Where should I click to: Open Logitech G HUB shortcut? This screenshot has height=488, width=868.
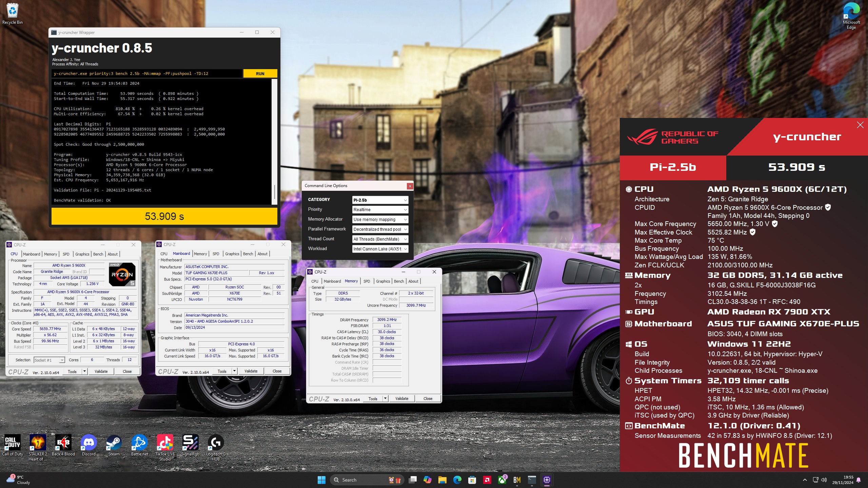click(216, 447)
